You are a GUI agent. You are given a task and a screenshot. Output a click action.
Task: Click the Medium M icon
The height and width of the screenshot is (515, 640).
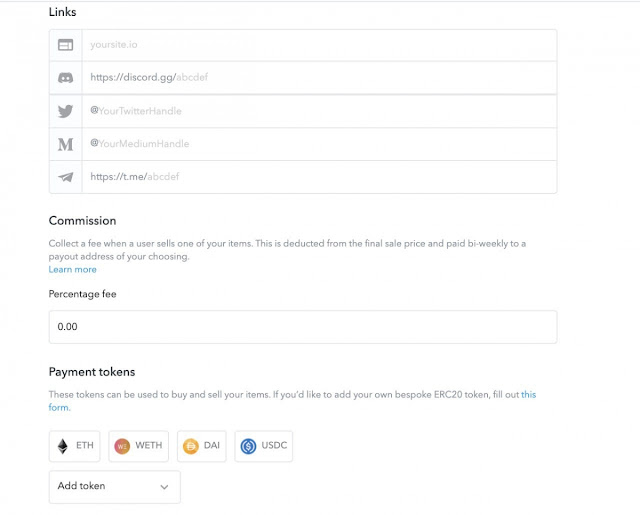(65, 144)
